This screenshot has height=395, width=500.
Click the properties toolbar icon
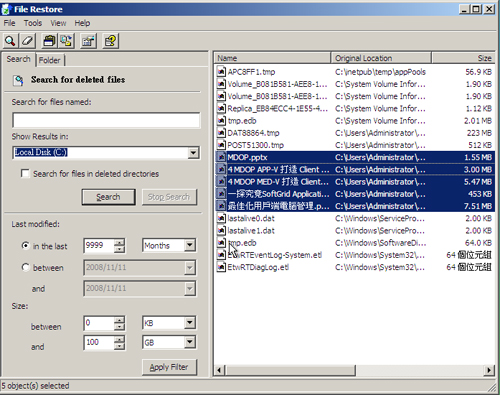click(x=88, y=41)
